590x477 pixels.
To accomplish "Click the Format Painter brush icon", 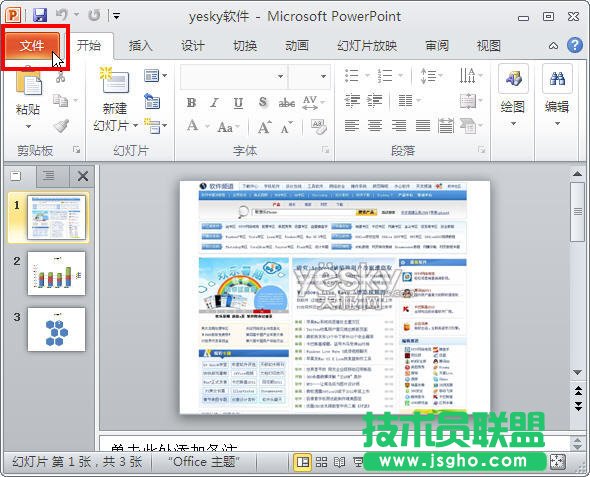I will coord(61,126).
